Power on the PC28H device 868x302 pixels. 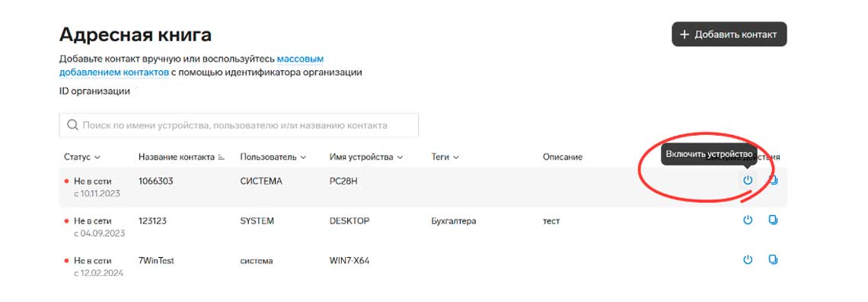click(748, 180)
